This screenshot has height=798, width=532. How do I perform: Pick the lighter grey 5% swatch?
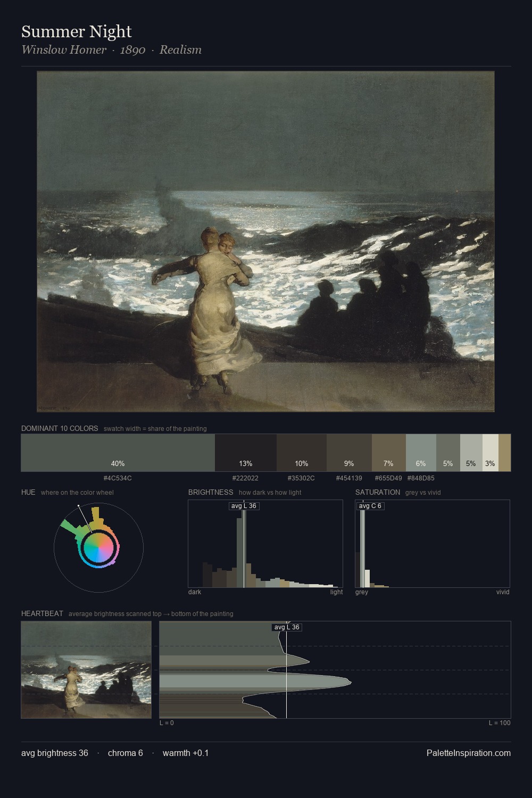coord(471,453)
